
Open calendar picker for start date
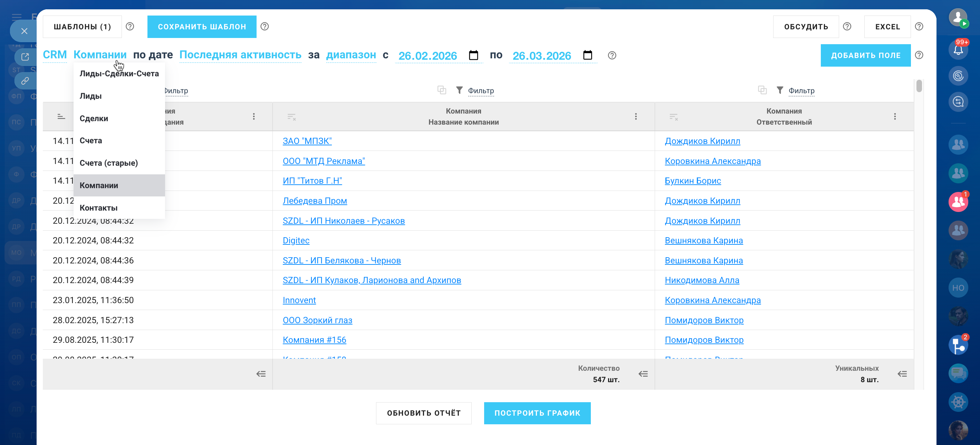pyautogui.click(x=473, y=56)
